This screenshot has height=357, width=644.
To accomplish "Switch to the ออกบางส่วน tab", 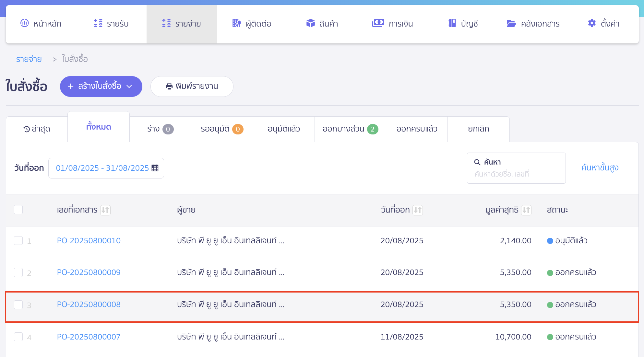I will coord(350,129).
